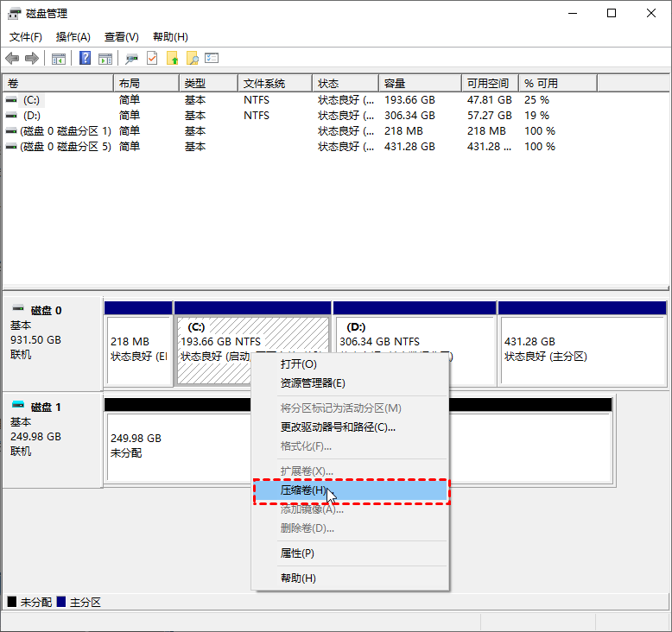Click the 57.27 GB free space cell

click(x=490, y=115)
